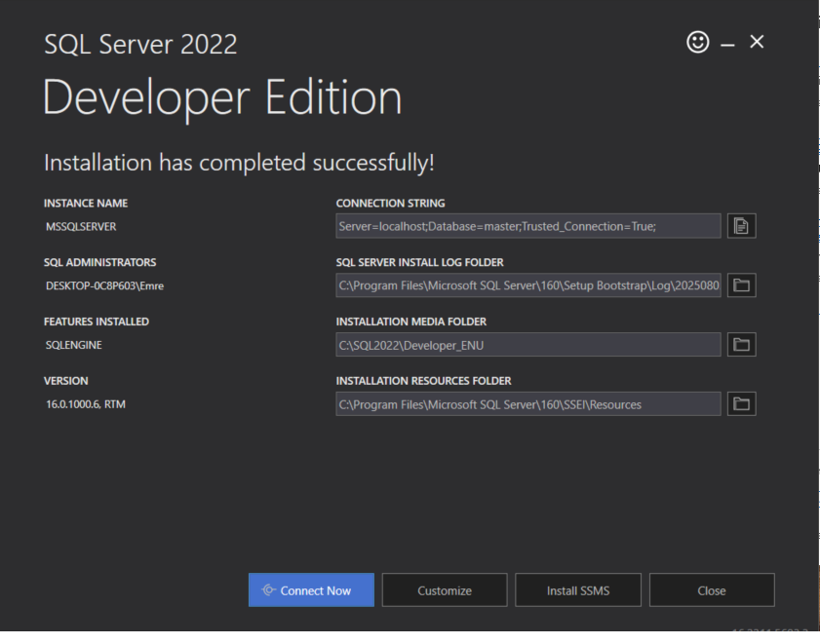
Task: Close the installer using the X icon
Action: tap(757, 42)
